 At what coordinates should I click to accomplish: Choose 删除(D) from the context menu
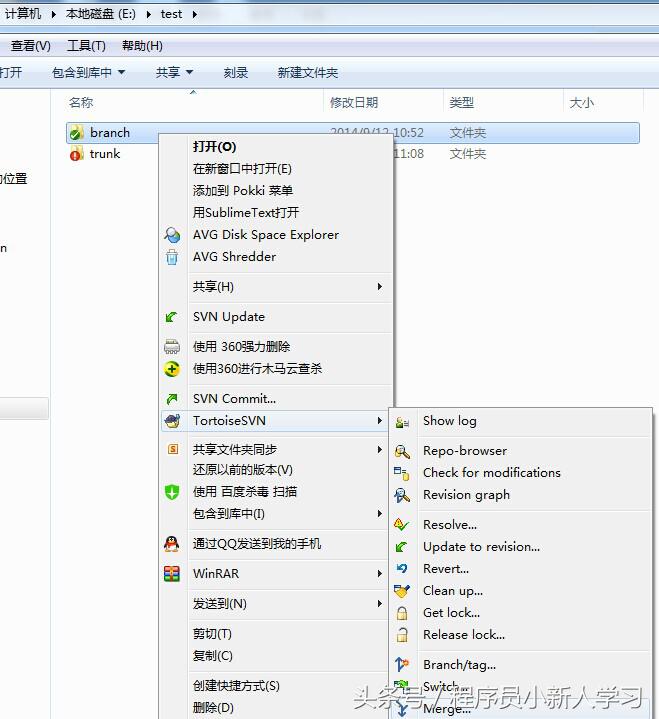click(x=213, y=708)
